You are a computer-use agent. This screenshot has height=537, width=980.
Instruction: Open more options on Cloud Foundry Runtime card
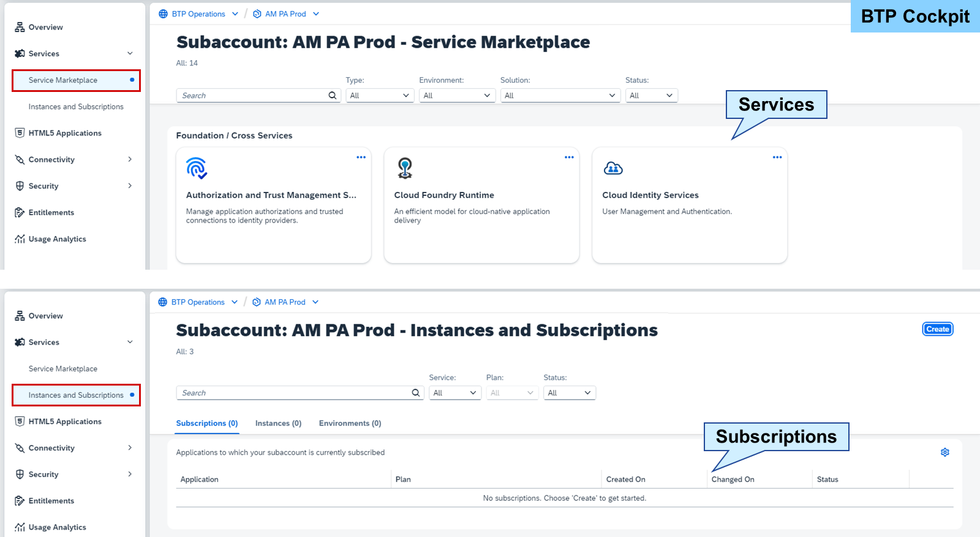point(570,158)
